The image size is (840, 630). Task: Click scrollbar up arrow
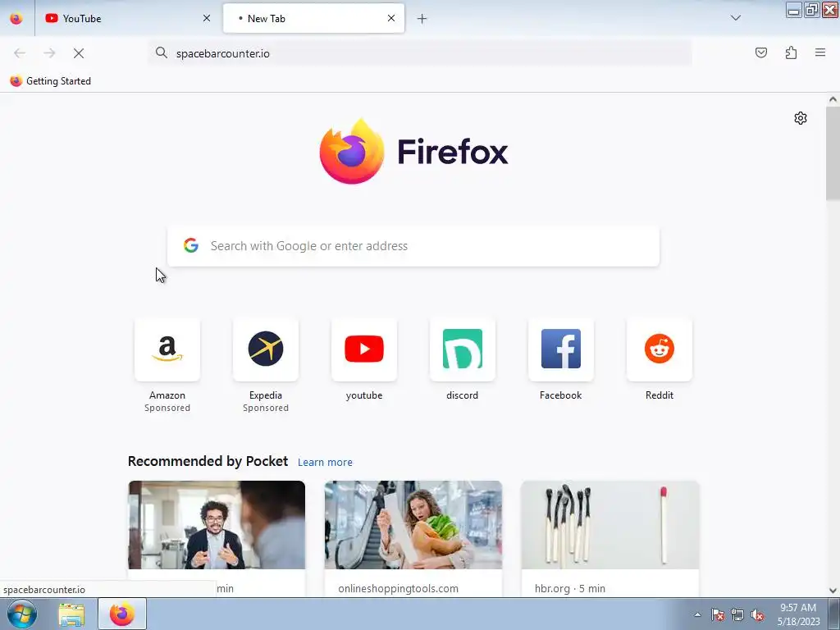[833, 99]
